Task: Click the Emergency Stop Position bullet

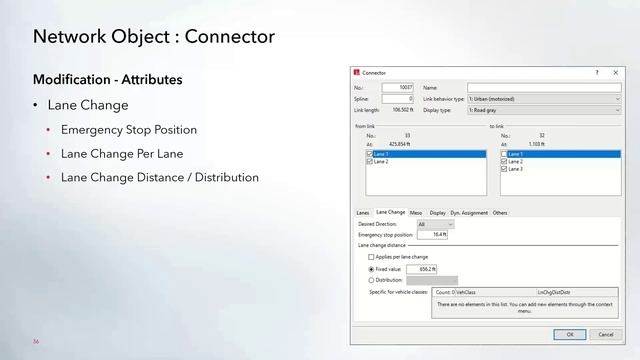Action: [129, 130]
